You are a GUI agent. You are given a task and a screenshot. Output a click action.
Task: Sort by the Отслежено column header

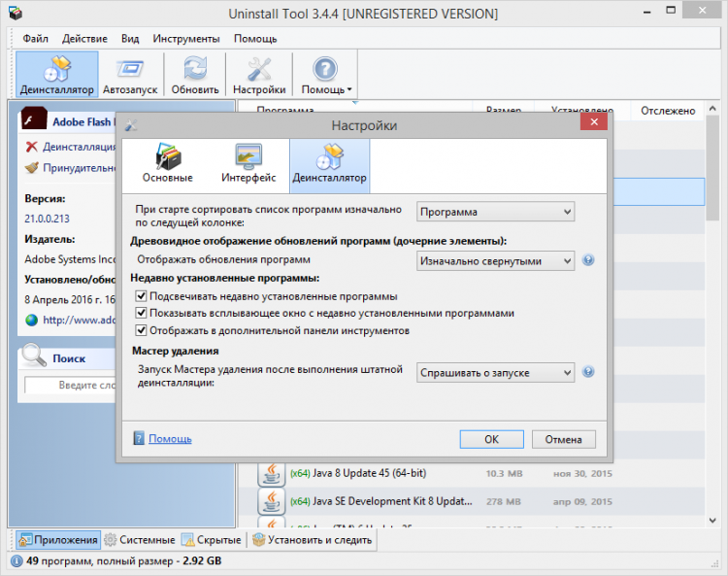coord(668,111)
